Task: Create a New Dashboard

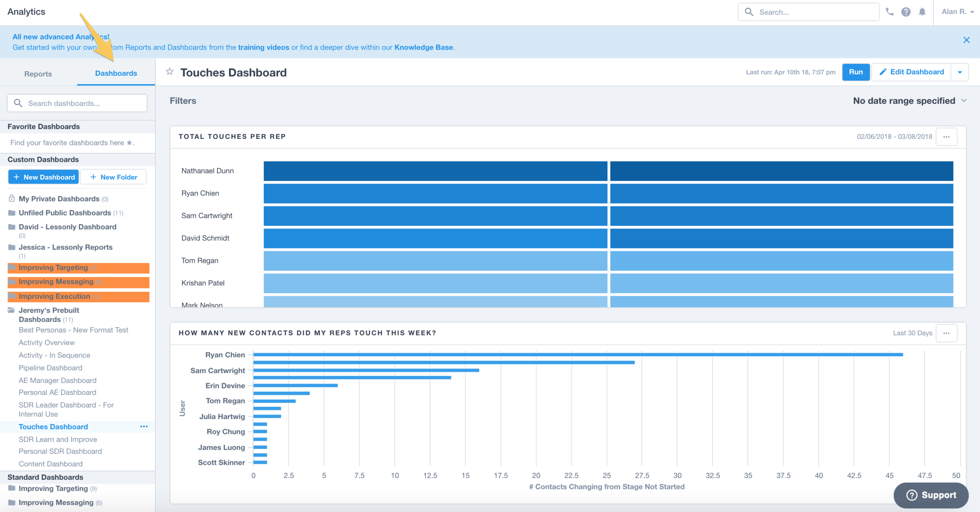Action: 44,177
